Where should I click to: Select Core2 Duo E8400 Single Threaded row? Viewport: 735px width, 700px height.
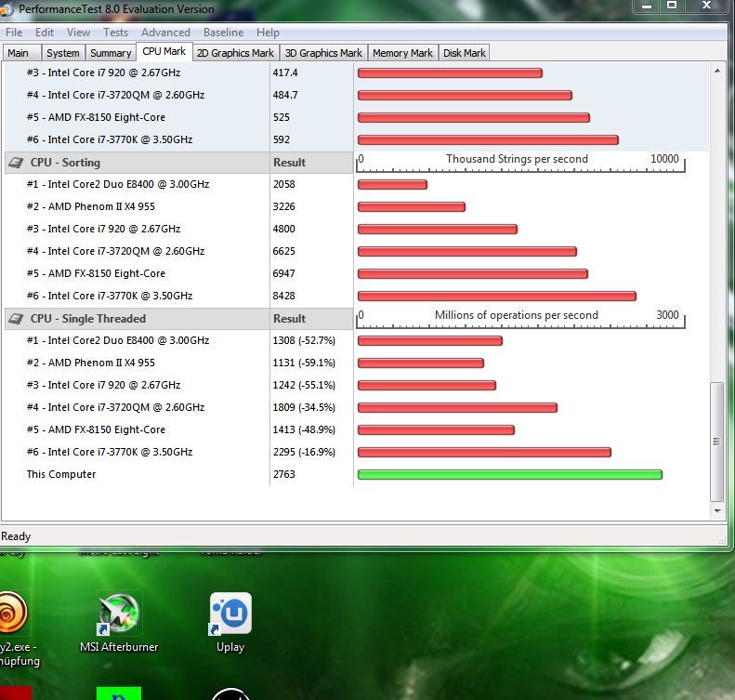(x=356, y=340)
